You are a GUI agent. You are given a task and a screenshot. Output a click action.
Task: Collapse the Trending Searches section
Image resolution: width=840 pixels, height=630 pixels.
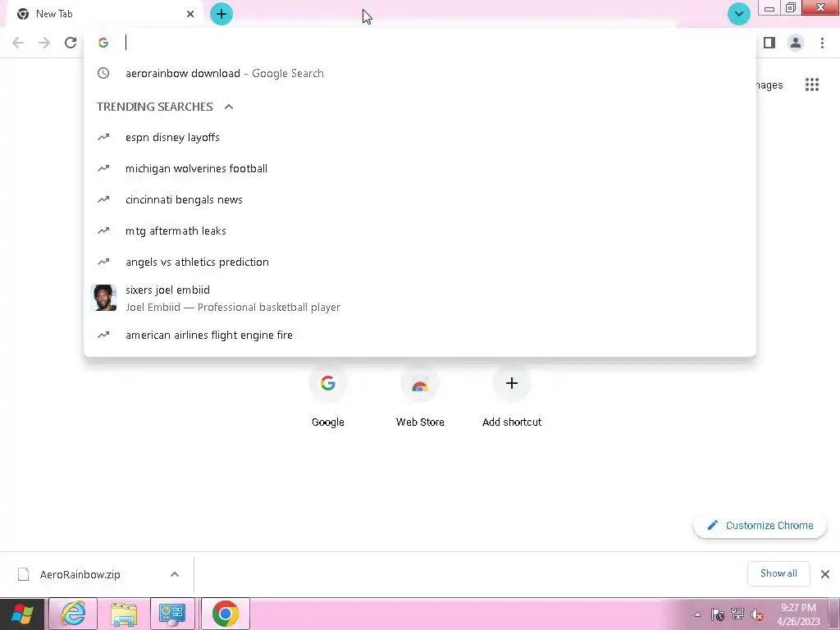point(229,107)
